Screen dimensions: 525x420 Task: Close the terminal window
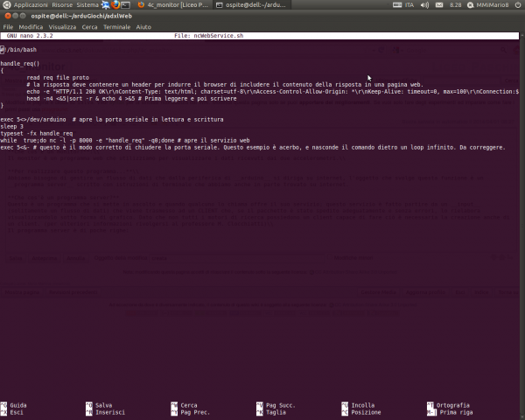coord(8,16)
